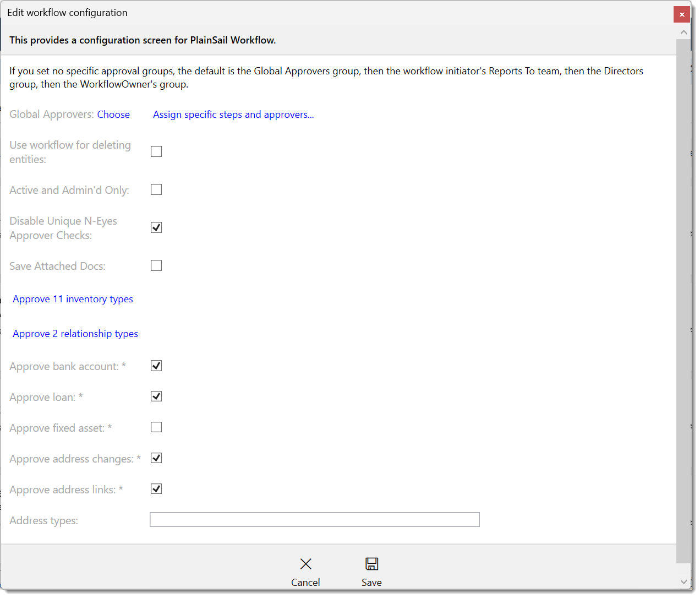Enable Save Attached Docs
Viewport: 700px width, 598px height.
click(156, 265)
